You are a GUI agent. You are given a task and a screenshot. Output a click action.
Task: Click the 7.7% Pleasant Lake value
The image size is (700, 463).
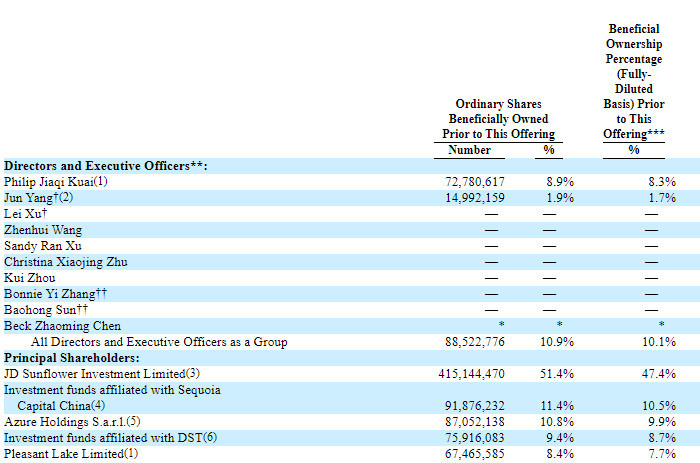662,454
